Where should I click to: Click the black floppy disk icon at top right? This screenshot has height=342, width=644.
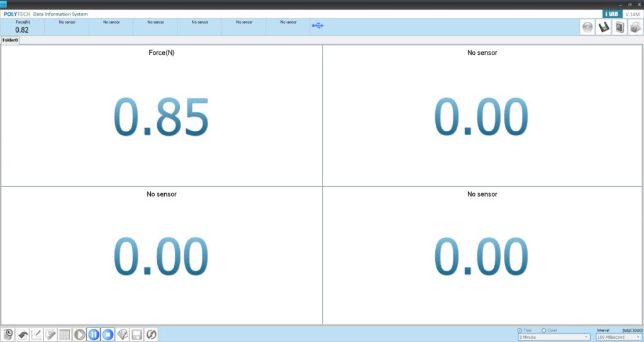point(604,27)
